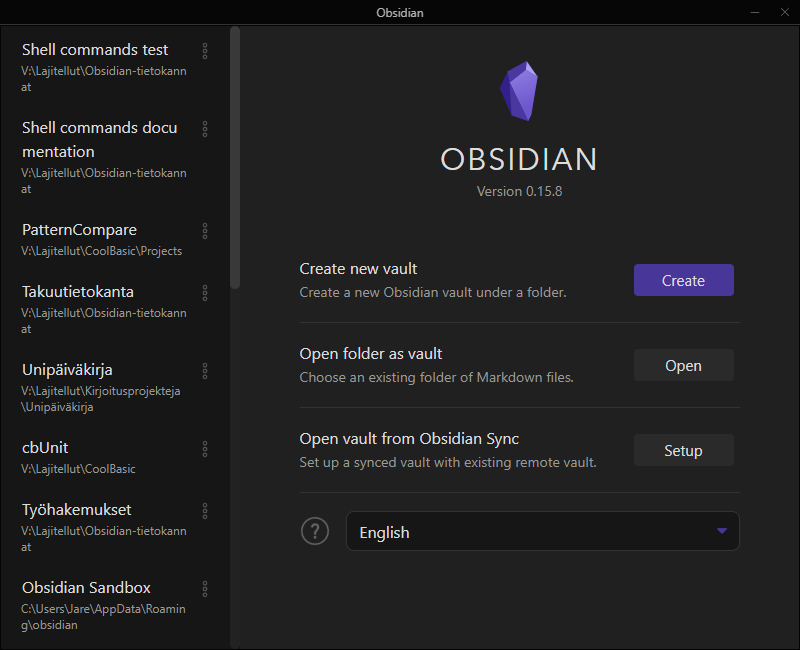Open more options for Shell commands documentation vault
Viewport: 800px width, 650px height.
coord(205,129)
